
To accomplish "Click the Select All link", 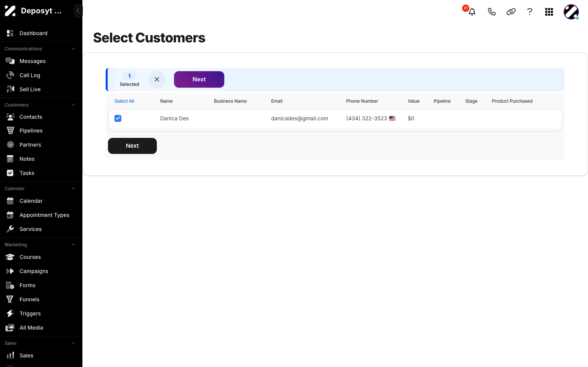I will pyautogui.click(x=124, y=101).
